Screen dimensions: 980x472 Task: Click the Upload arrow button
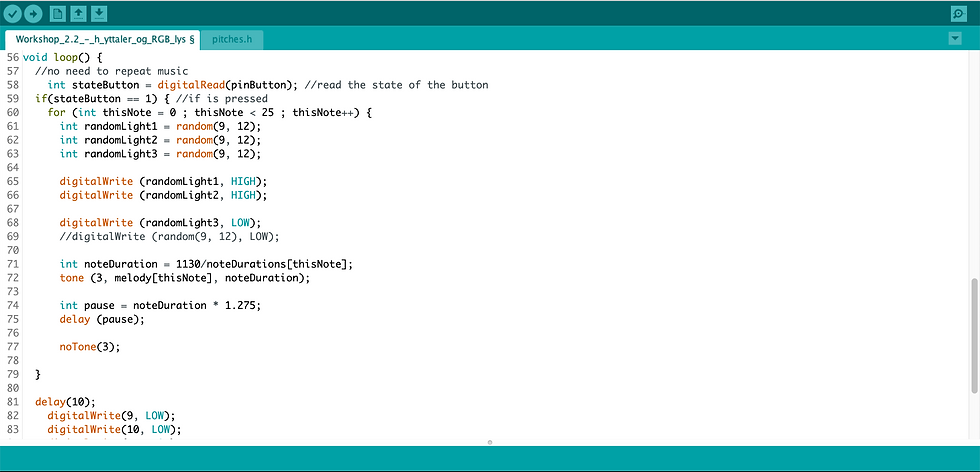point(32,13)
